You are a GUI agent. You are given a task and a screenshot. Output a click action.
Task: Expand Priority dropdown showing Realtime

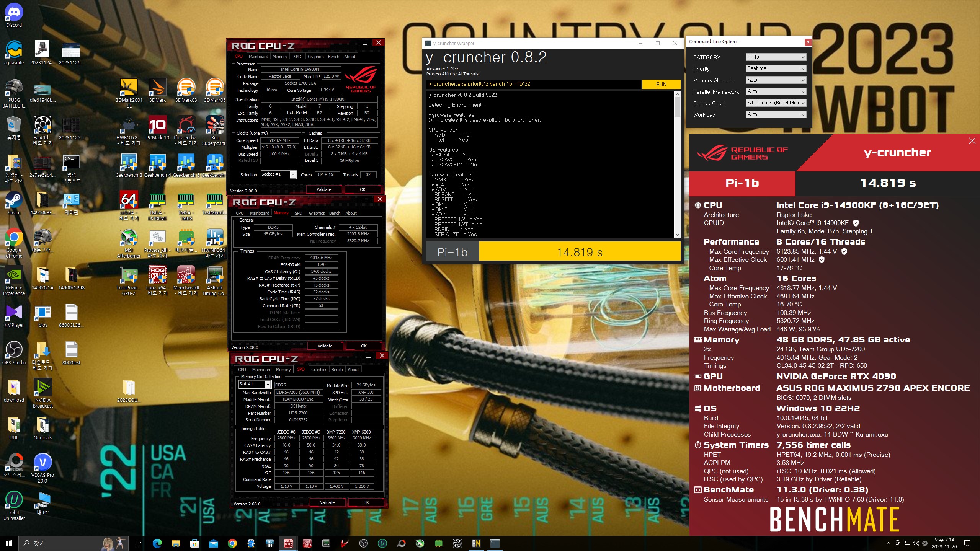(x=776, y=68)
